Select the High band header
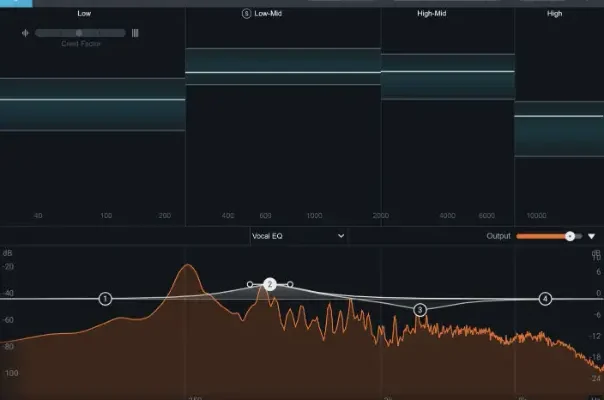 tap(555, 14)
